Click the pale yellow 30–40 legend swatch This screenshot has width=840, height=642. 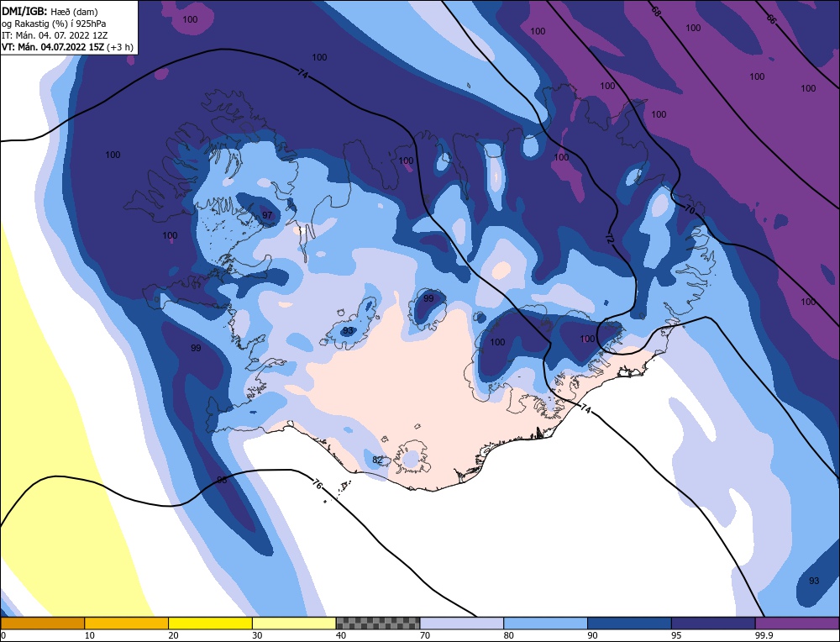(x=294, y=623)
